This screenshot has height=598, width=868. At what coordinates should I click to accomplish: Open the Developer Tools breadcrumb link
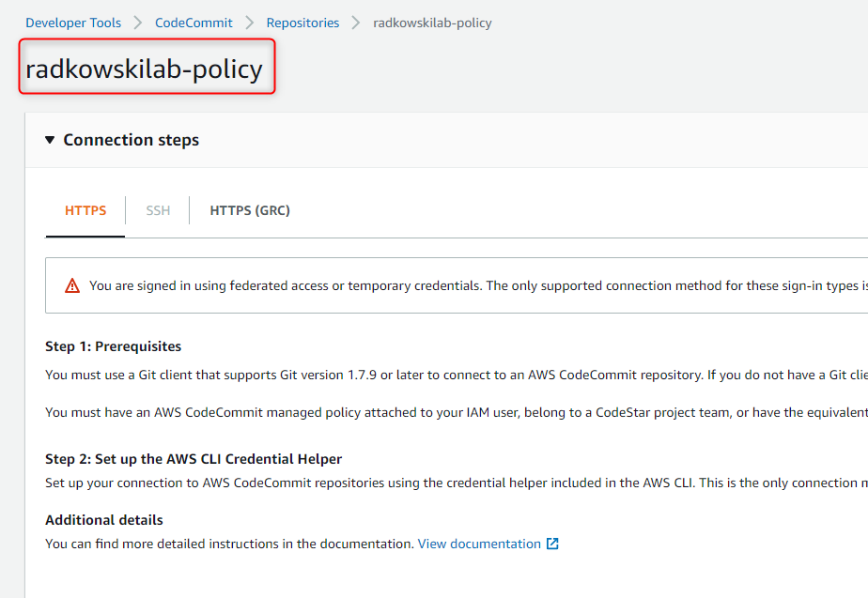(x=73, y=23)
